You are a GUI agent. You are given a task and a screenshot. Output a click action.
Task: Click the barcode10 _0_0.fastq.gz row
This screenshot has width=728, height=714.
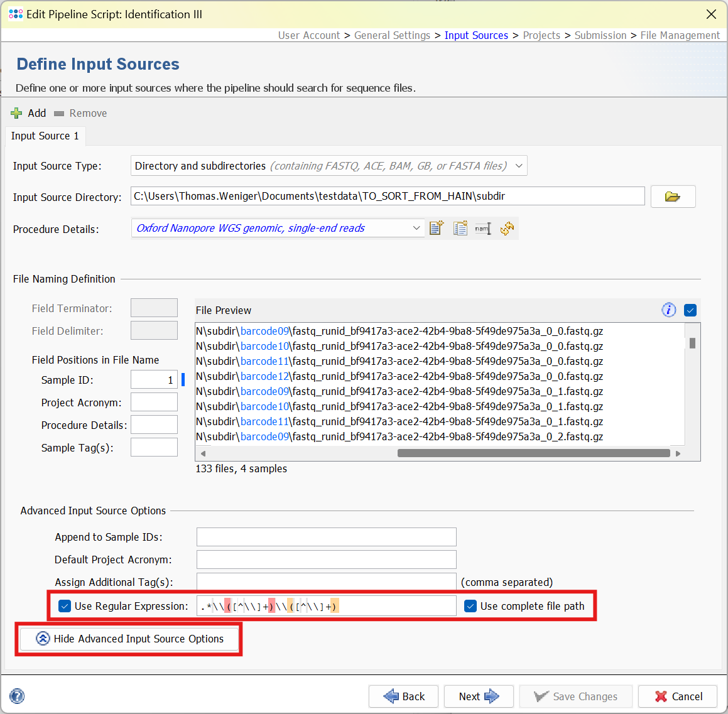tap(399, 346)
